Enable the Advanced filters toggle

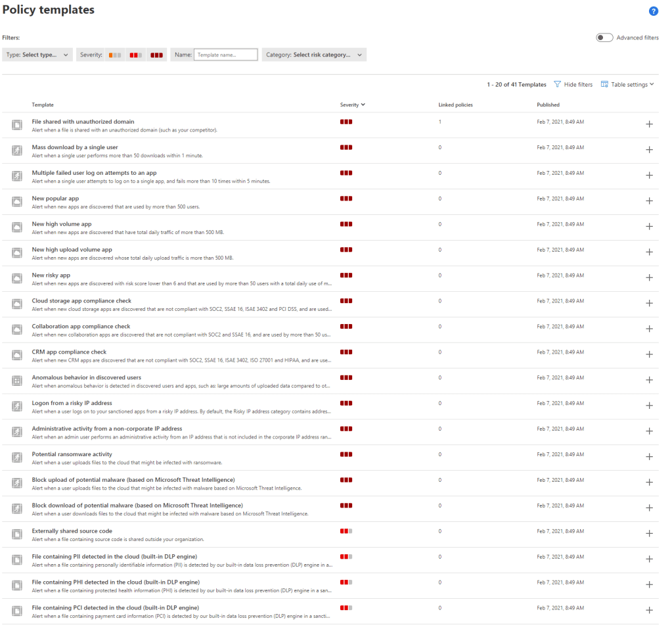coord(604,37)
